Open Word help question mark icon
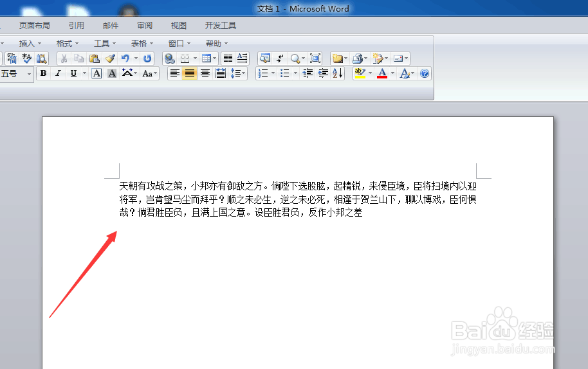588x369 pixels. (424, 73)
